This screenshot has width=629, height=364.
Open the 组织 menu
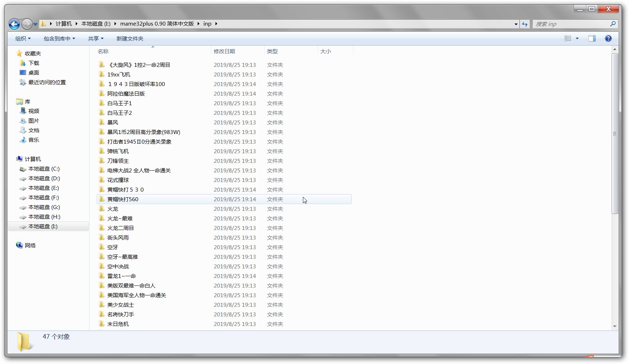[x=23, y=38]
